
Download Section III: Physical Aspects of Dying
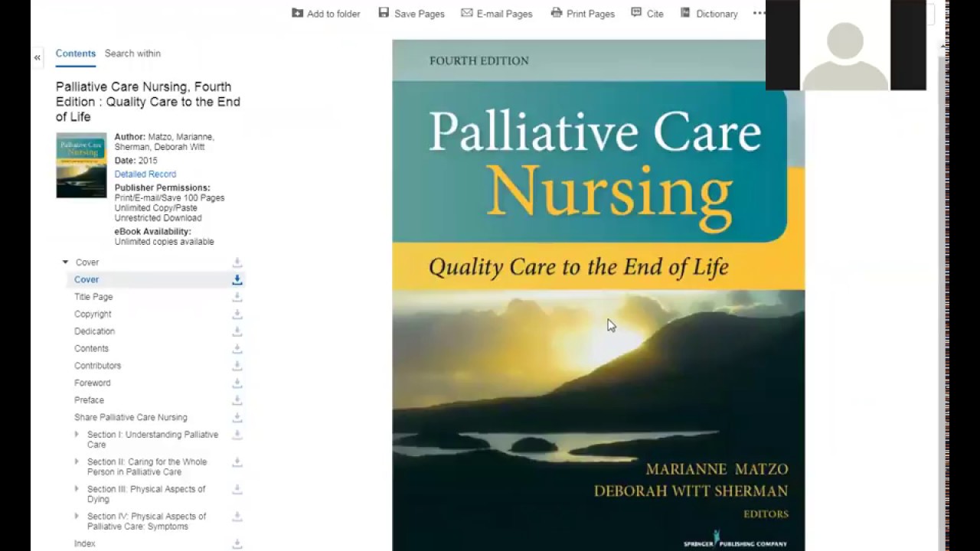point(237,489)
